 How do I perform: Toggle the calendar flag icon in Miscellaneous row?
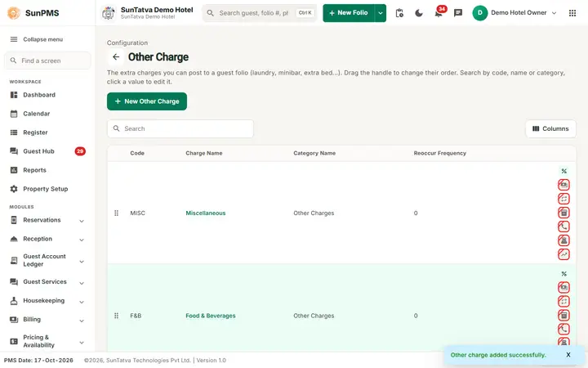coord(563,213)
